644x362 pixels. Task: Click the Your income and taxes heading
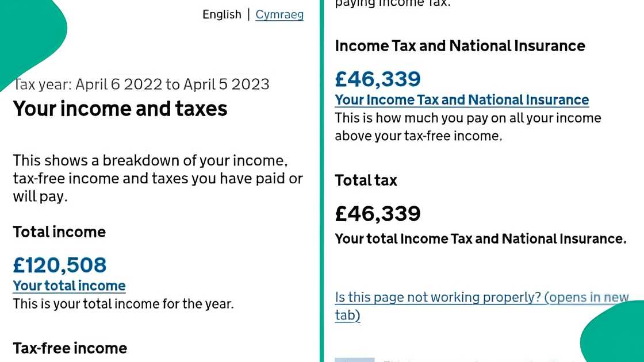pos(120,109)
